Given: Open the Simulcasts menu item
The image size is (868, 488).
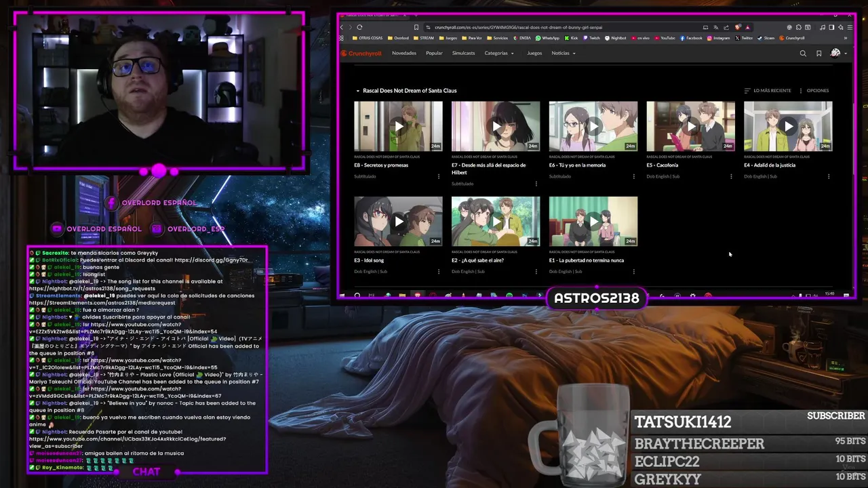Looking at the screenshot, I should [x=464, y=53].
